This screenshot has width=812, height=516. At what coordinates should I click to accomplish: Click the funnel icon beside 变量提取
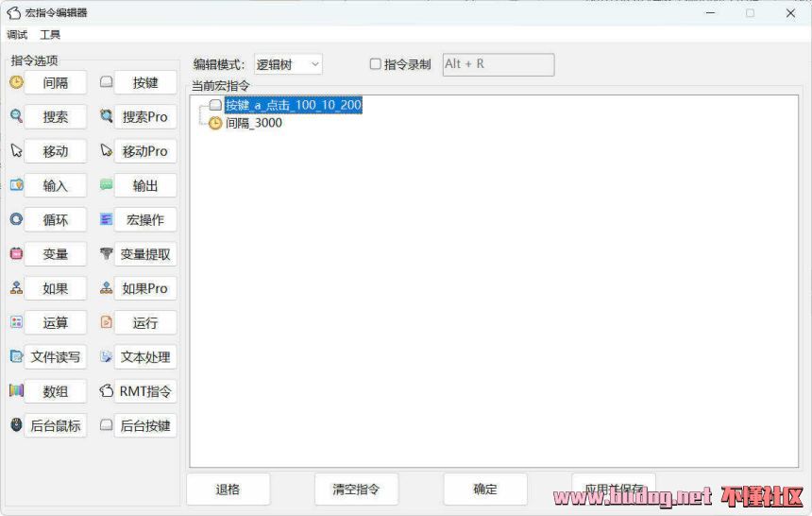tap(106, 253)
